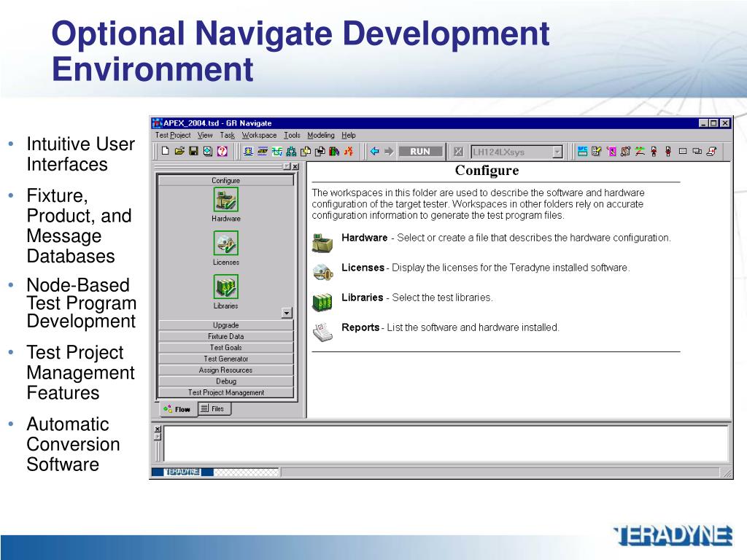Expand the Assign Resources folder bar
The width and height of the screenshot is (747, 560).
[x=226, y=370]
